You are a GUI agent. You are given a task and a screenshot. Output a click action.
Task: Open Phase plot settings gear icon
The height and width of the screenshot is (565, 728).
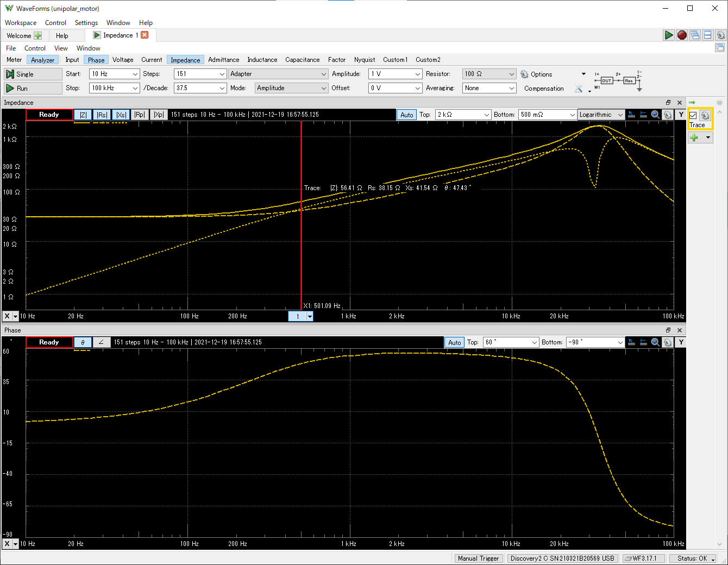tap(668, 342)
